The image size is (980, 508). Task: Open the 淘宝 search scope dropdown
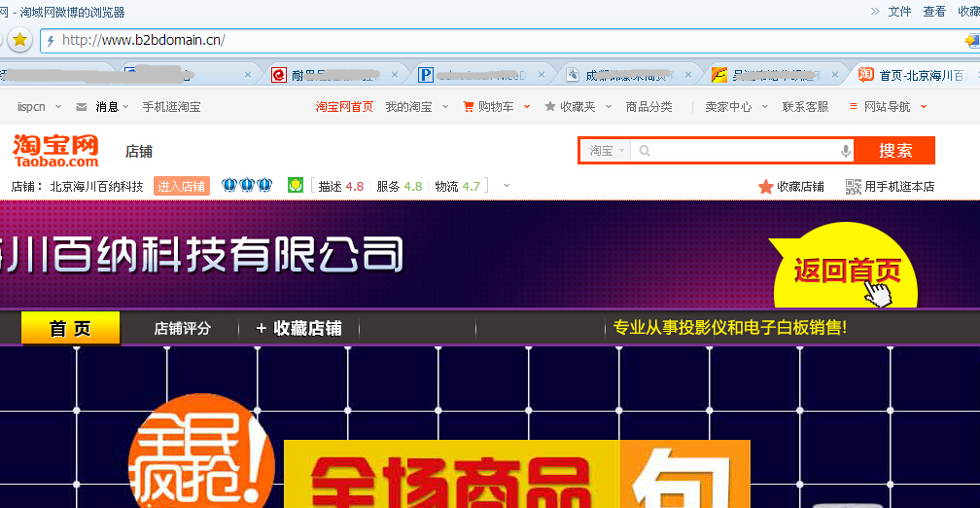coord(606,151)
